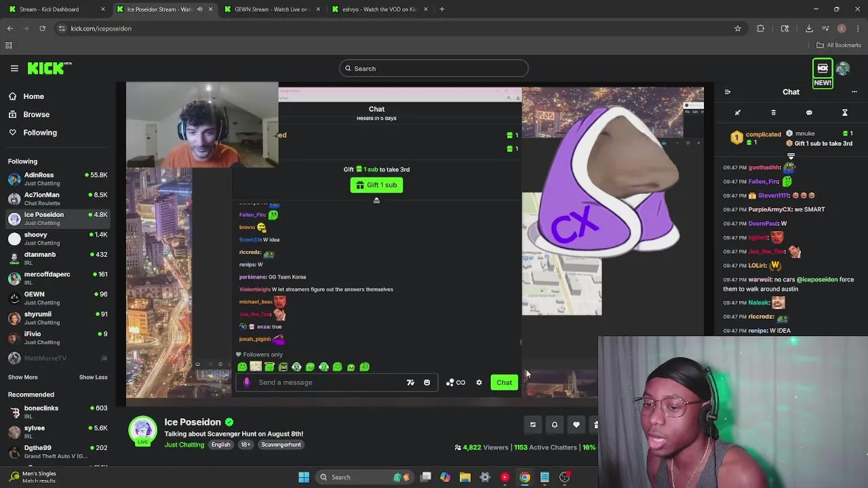868x488 pixels.
Task: Open Ac7ionMan channel in sidebar
Action: (x=58, y=199)
